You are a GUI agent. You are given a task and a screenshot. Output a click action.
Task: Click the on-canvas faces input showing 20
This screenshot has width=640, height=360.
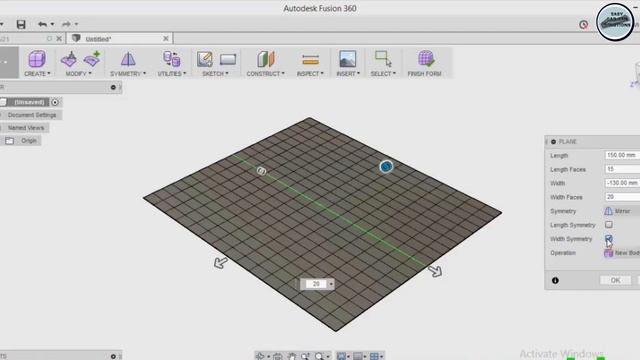click(x=316, y=284)
